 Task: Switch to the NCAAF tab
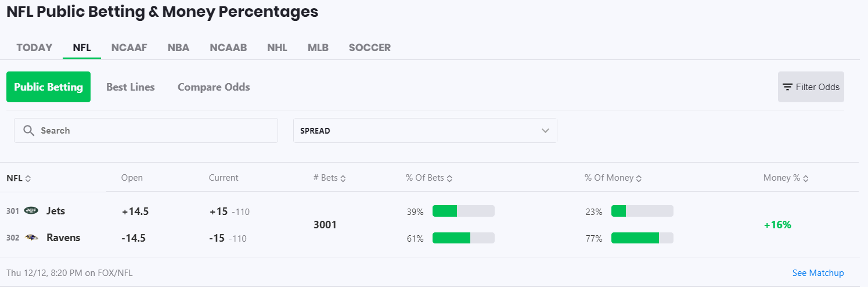pyautogui.click(x=129, y=48)
